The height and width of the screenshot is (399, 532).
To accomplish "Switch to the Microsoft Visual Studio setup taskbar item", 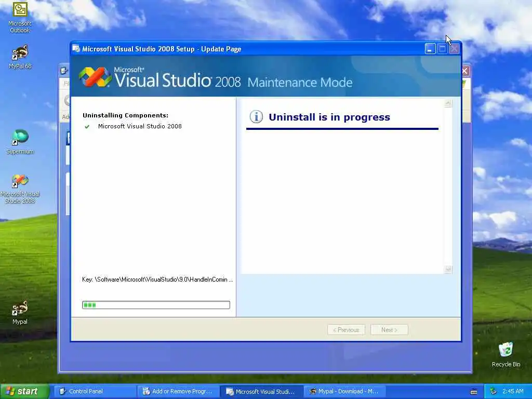I will click(x=262, y=391).
